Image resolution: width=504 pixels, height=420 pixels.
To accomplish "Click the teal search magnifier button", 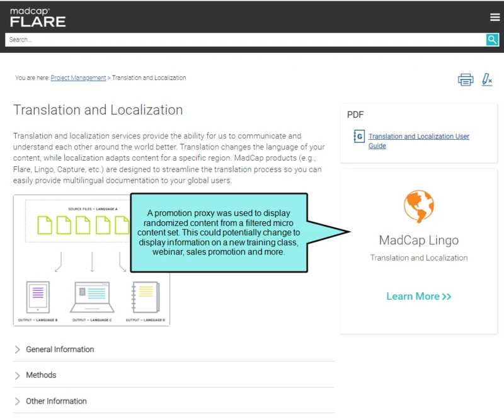I will click(492, 40).
